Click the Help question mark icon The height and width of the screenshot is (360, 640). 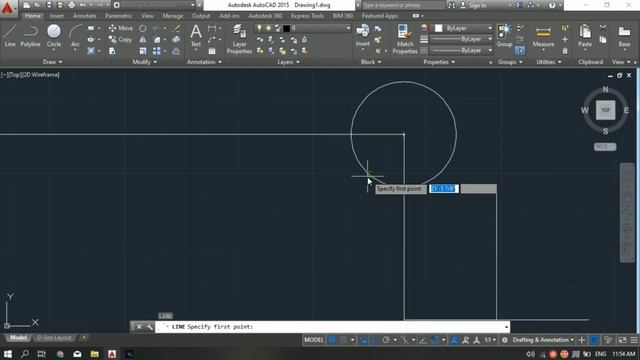point(552,5)
